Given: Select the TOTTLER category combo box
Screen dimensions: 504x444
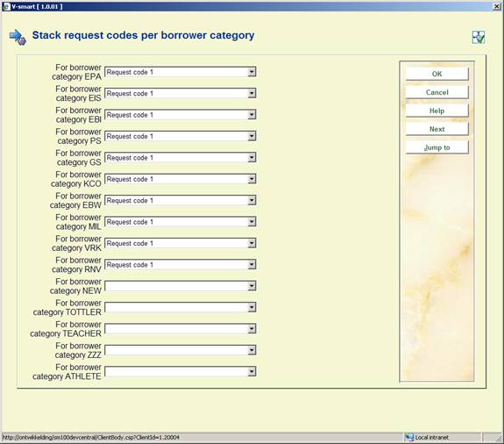Looking at the screenshot, I should point(181,307).
